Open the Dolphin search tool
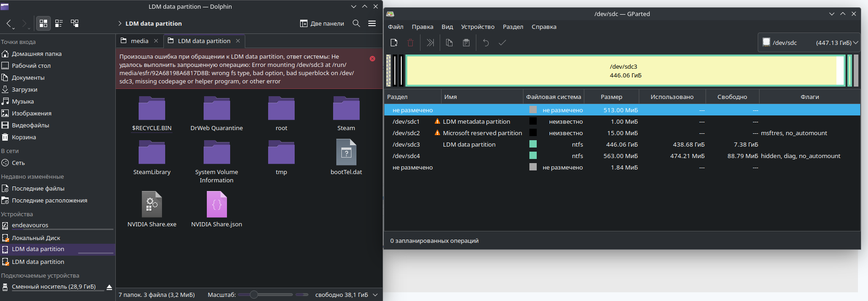Viewport: 868px width, 301px height. click(356, 23)
